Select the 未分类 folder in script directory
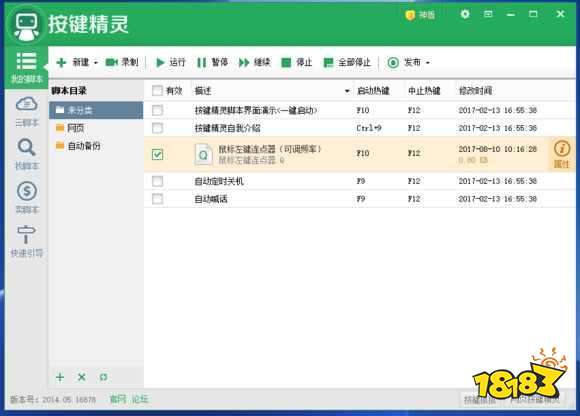Image resolution: width=580 pixels, height=416 pixels. tap(96, 110)
